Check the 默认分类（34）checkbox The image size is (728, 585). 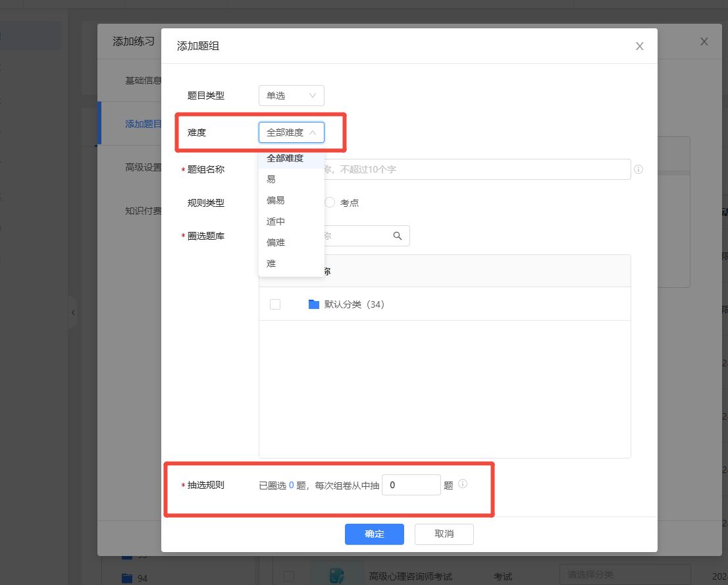275,304
